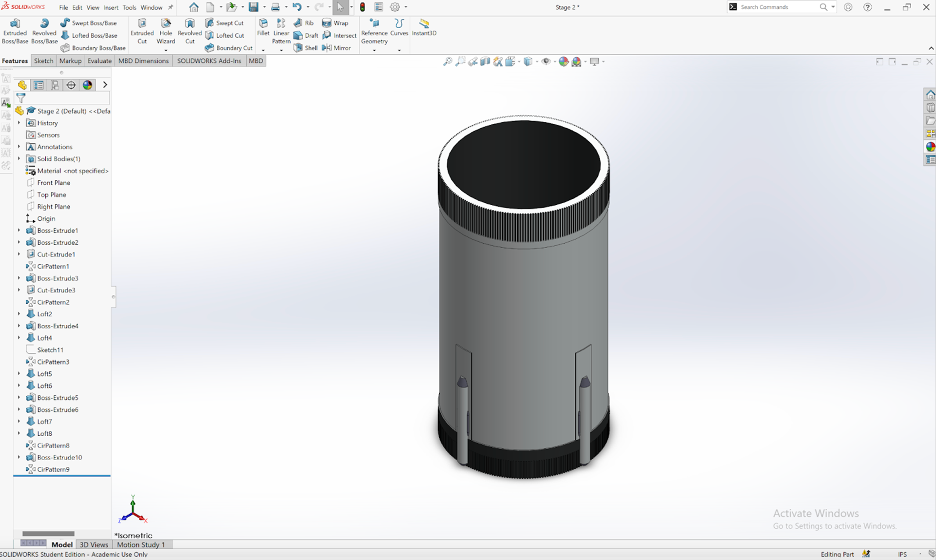Click the feature tree horizontal scrollbar
The image size is (936, 560).
click(x=48, y=534)
